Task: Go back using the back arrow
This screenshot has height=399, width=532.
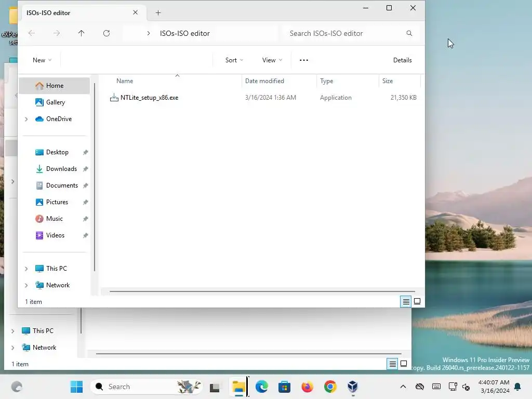Action: (32, 33)
